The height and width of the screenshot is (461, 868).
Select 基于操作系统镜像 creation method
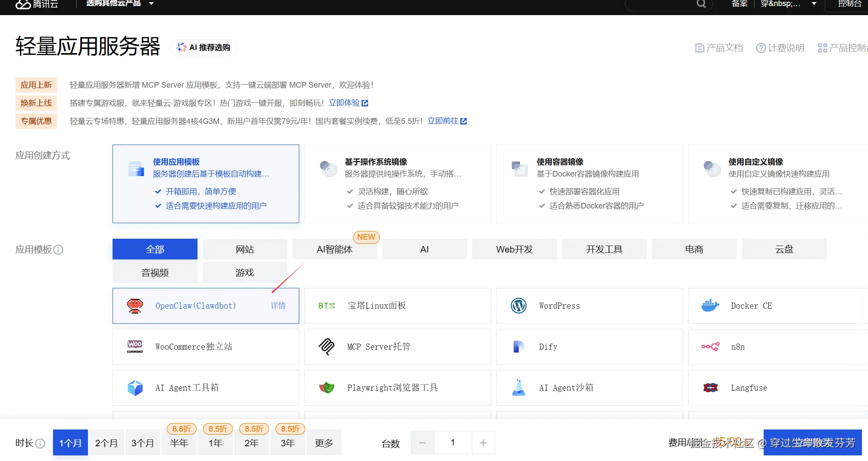coord(398,184)
